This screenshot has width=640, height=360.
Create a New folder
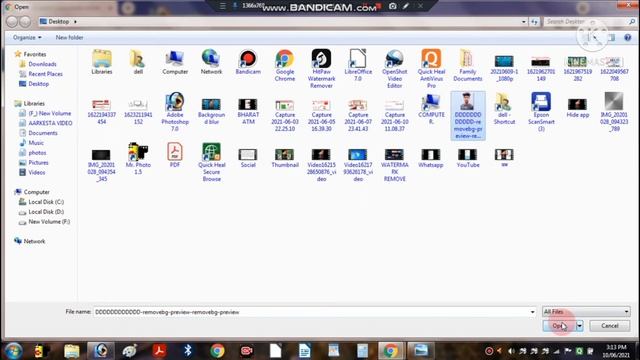69,37
